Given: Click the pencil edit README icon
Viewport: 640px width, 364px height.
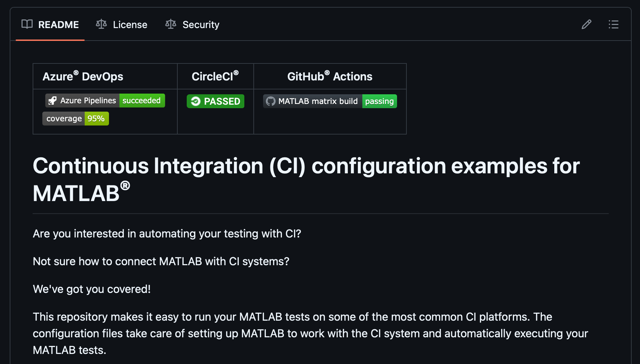Looking at the screenshot, I should pyautogui.click(x=586, y=25).
